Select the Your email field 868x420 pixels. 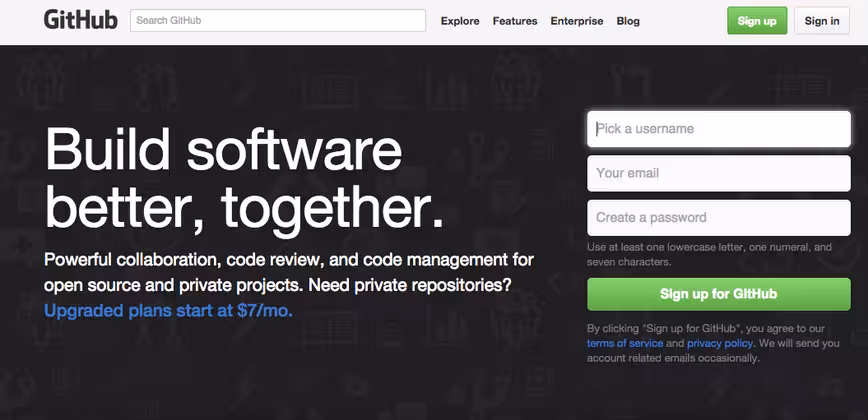pyautogui.click(x=719, y=173)
